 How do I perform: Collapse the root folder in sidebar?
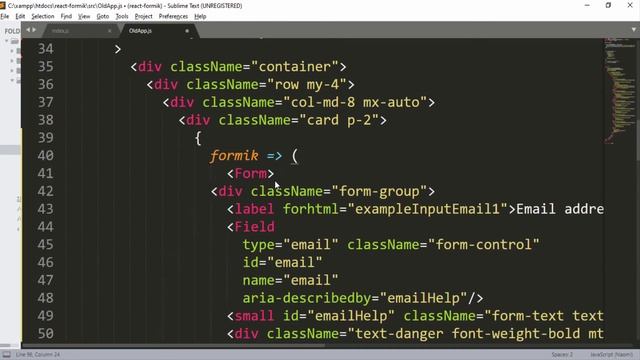tap(7, 41)
